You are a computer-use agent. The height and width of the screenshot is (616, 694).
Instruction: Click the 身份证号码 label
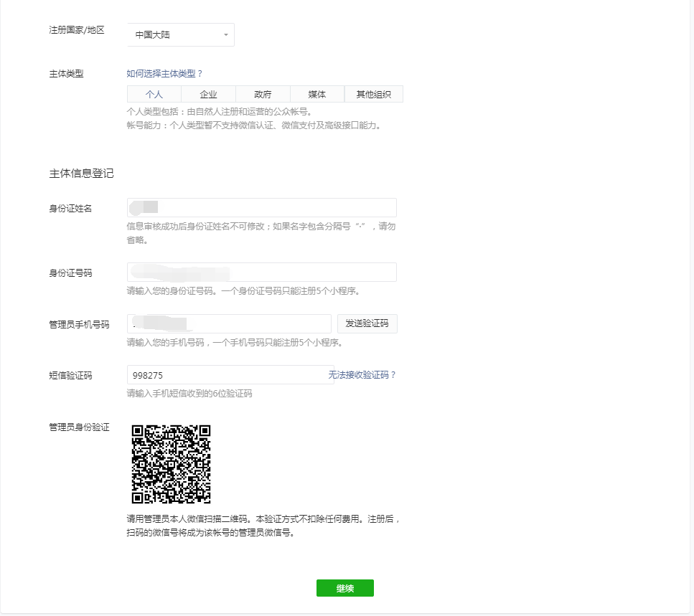[70, 273]
